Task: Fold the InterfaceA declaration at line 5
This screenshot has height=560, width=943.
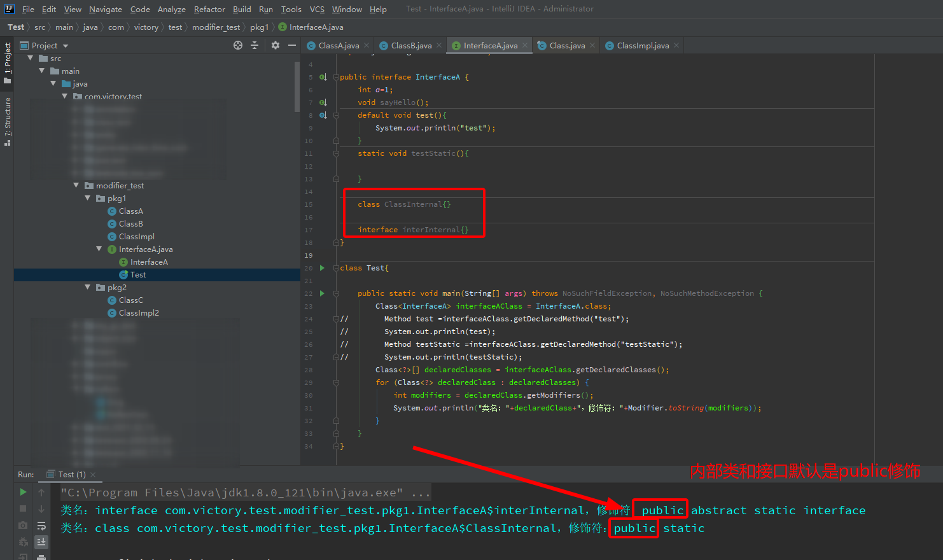Action: [x=336, y=77]
